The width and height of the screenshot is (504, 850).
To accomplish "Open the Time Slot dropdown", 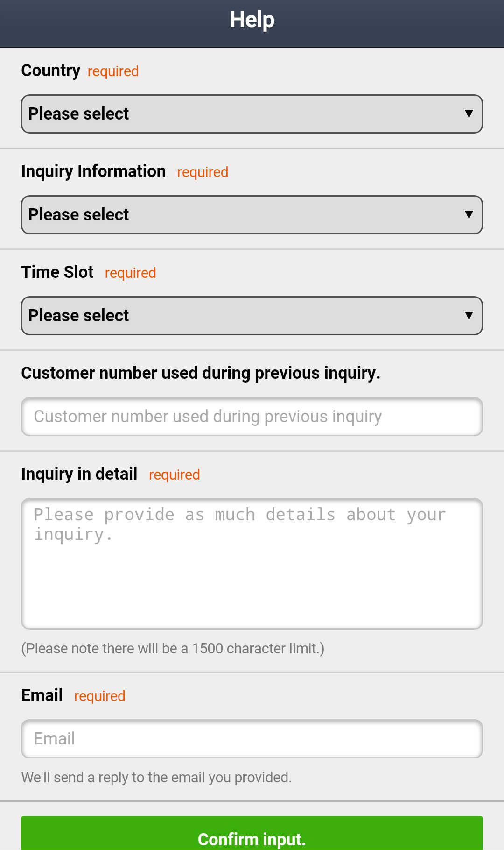I will [252, 316].
